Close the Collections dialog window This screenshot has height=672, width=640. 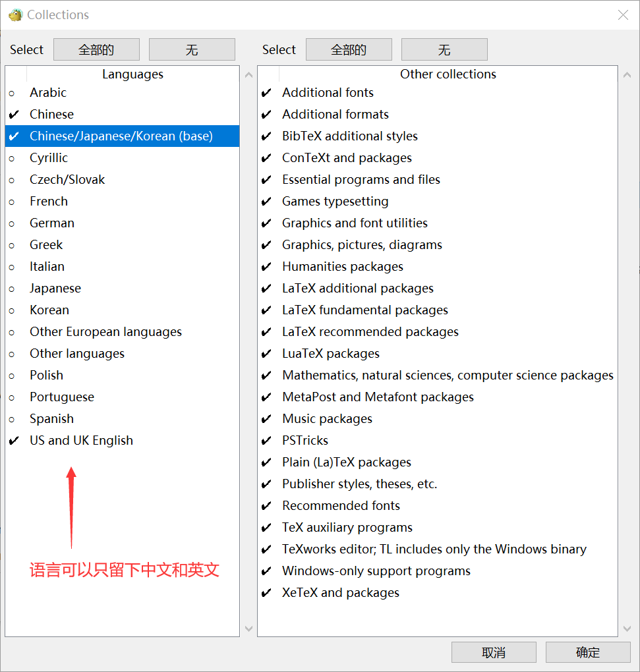(x=623, y=15)
